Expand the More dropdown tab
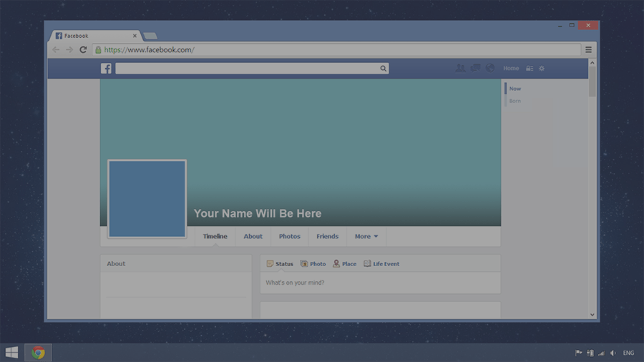Screen dimensions: 644x362 click(366, 236)
